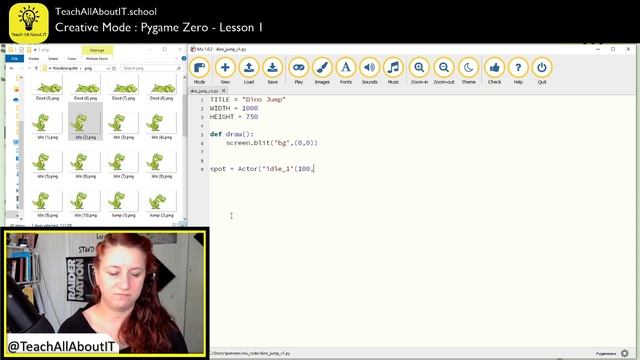Click the spot = Actor('idle_1' line
The width and height of the screenshot is (640, 360).
coord(262,169)
